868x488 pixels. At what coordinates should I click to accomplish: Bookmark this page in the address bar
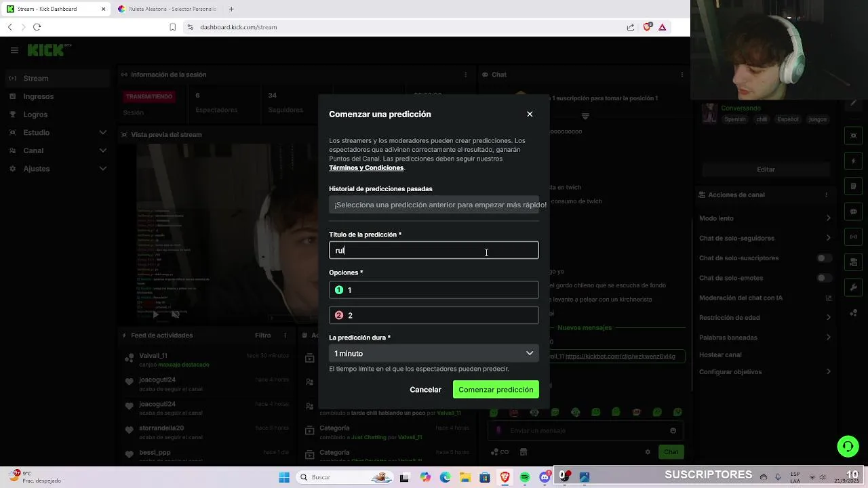[173, 27]
